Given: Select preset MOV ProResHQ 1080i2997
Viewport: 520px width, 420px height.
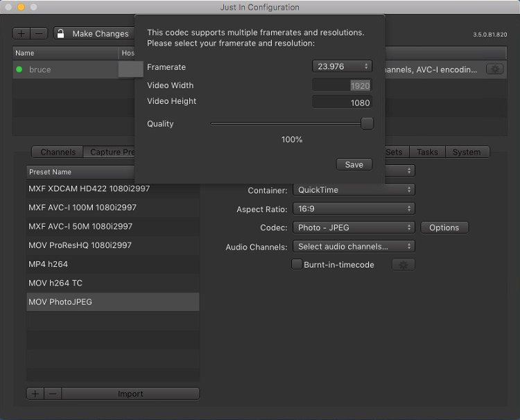Looking at the screenshot, I should (x=113, y=245).
